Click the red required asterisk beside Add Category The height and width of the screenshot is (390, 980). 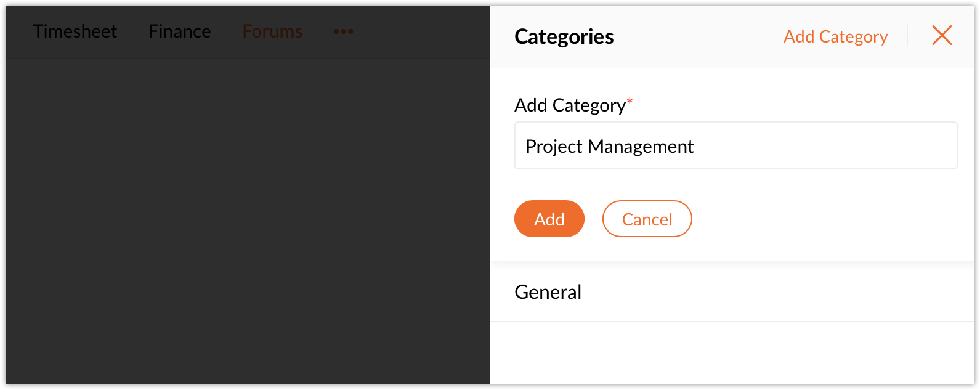click(630, 102)
